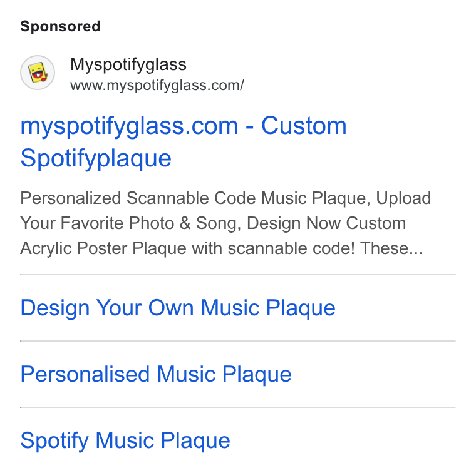476x473 pixels.
Task: Click the word Spotifyplaque in the headline
Action: tap(96, 158)
